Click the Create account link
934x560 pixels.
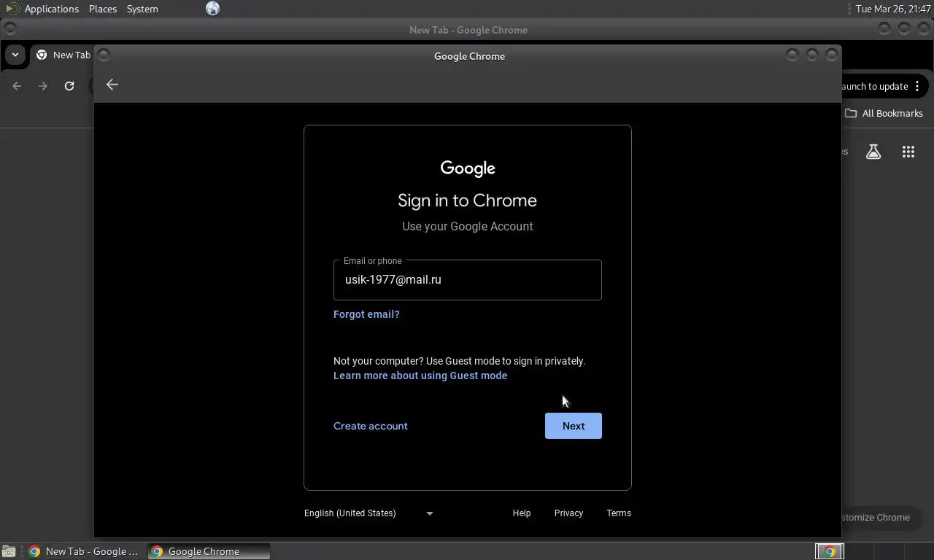pyautogui.click(x=371, y=426)
